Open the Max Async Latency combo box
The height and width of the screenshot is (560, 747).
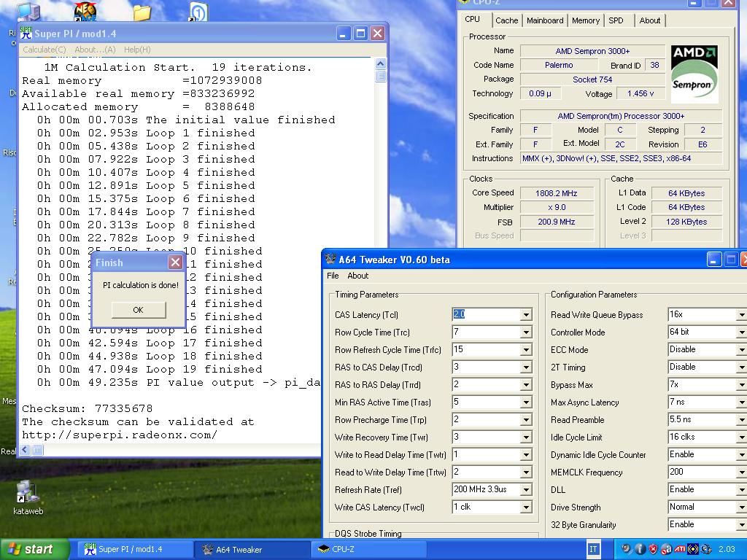(707, 402)
